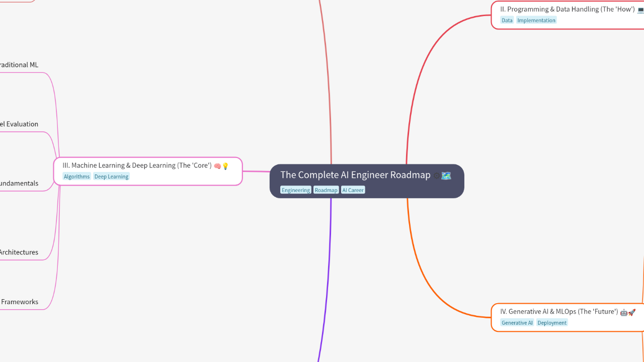Select the 'Roadmap' tag on the central node
The height and width of the screenshot is (362, 644).
pyautogui.click(x=326, y=190)
